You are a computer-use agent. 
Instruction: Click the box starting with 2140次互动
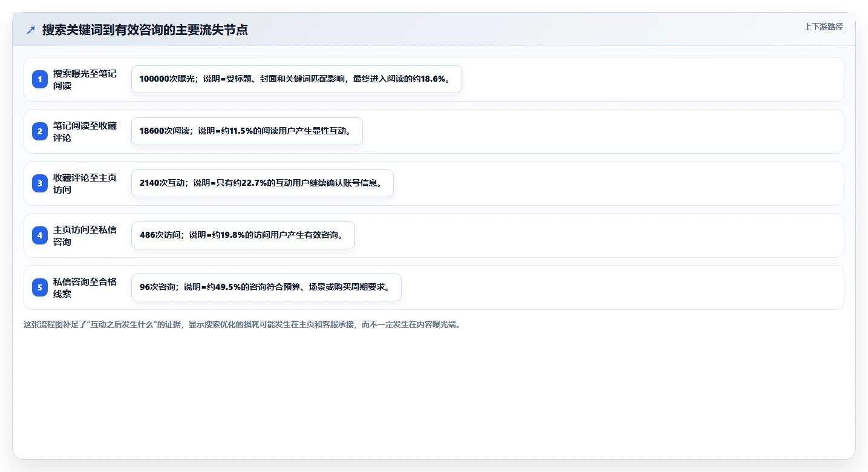point(263,183)
